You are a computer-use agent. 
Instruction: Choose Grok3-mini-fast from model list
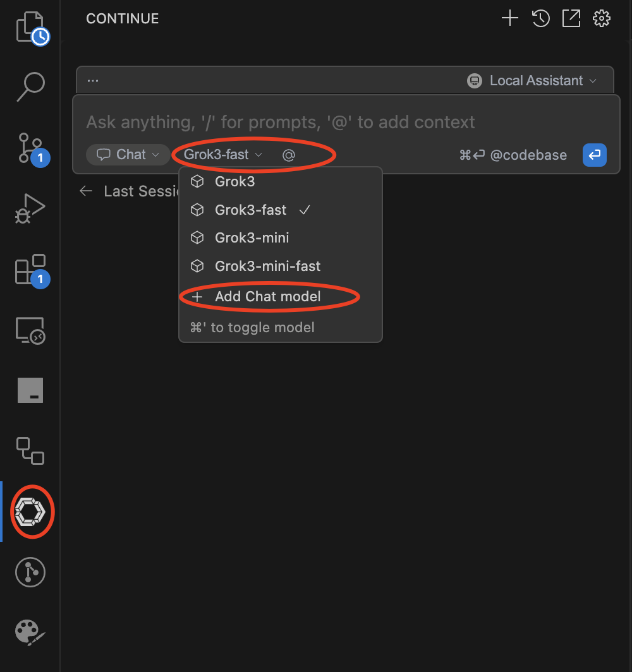coord(267,267)
